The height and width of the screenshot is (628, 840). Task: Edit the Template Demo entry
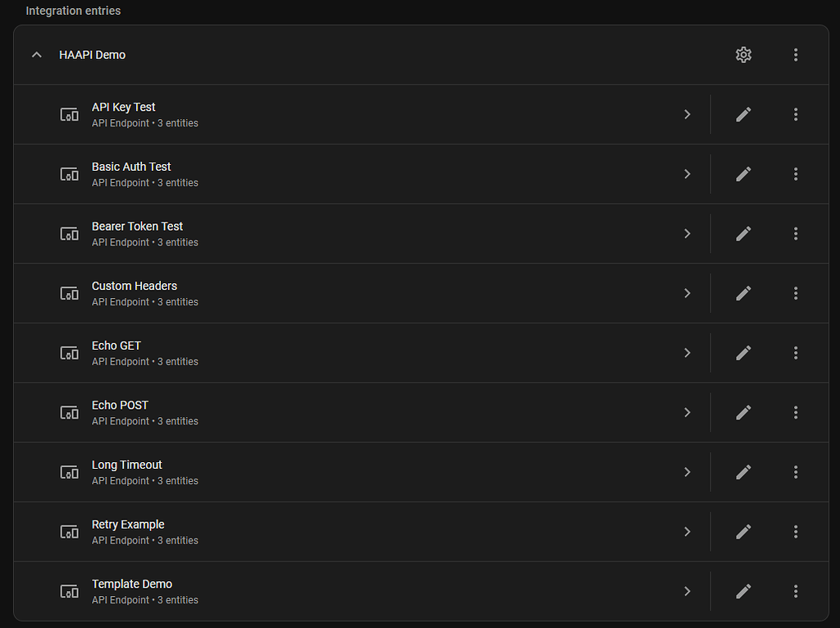(x=743, y=591)
